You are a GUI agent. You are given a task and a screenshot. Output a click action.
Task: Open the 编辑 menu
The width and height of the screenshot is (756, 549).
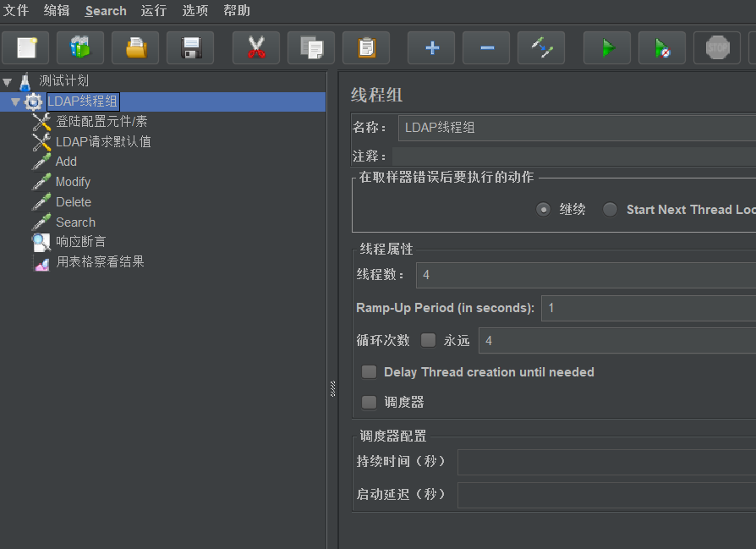(57, 11)
